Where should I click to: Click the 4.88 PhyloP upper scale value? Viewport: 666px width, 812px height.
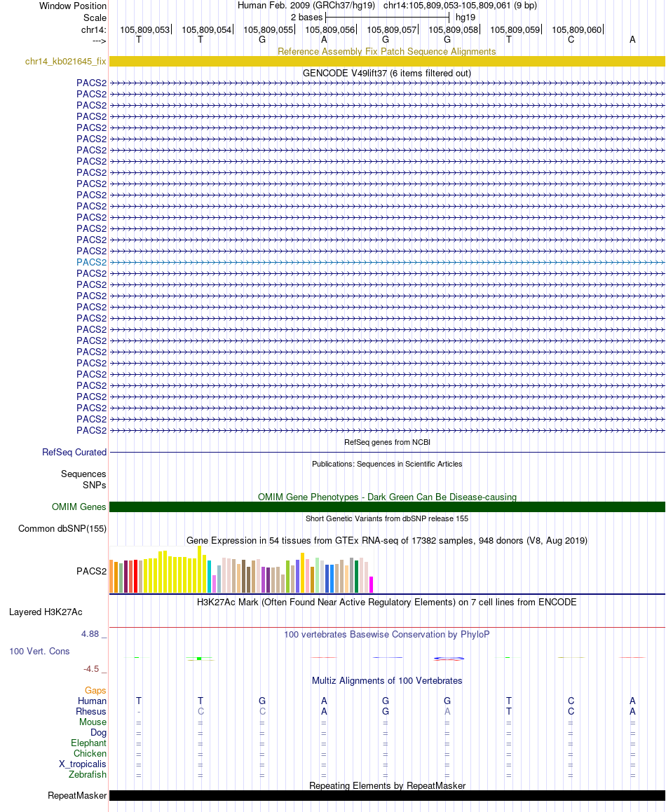(x=90, y=634)
